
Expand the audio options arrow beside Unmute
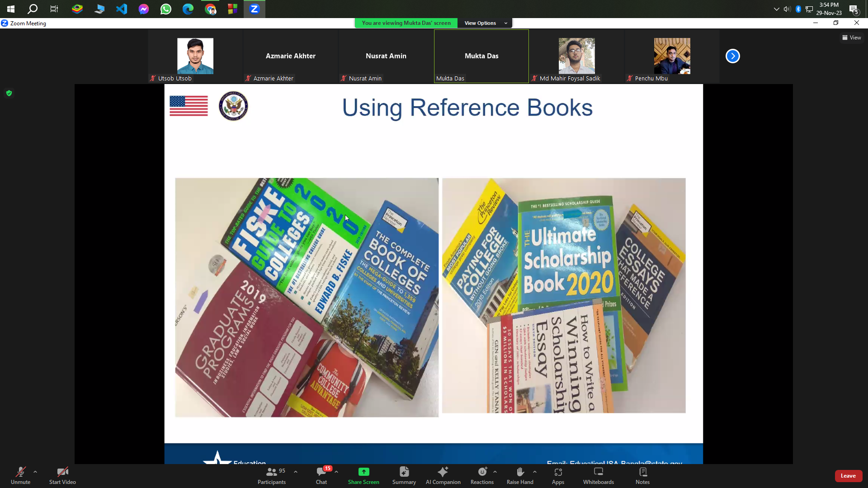(x=35, y=472)
